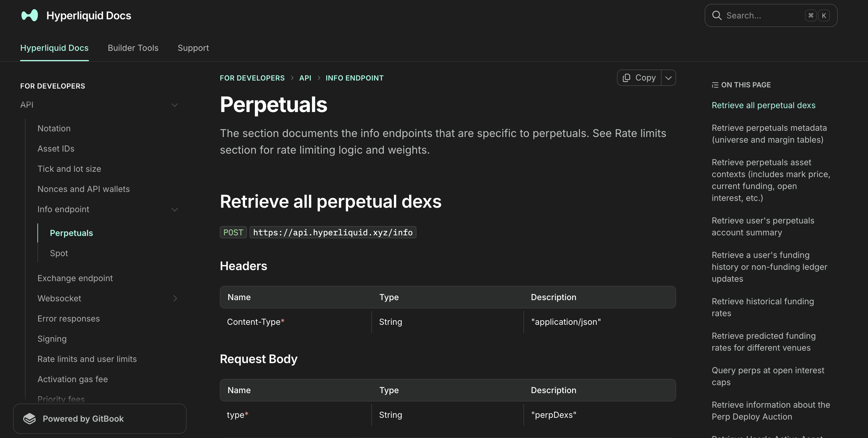Open the API breadcrumb link
868x438 pixels.
(x=305, y=78)
